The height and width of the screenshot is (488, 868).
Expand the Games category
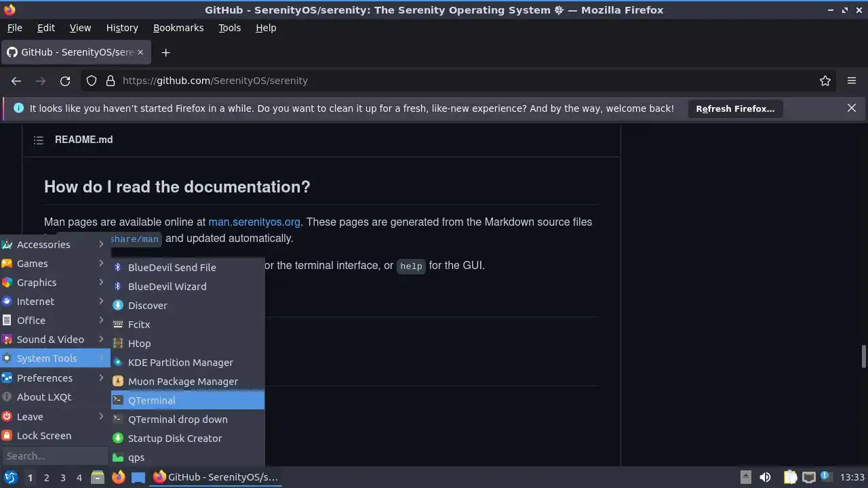(55, 263)
